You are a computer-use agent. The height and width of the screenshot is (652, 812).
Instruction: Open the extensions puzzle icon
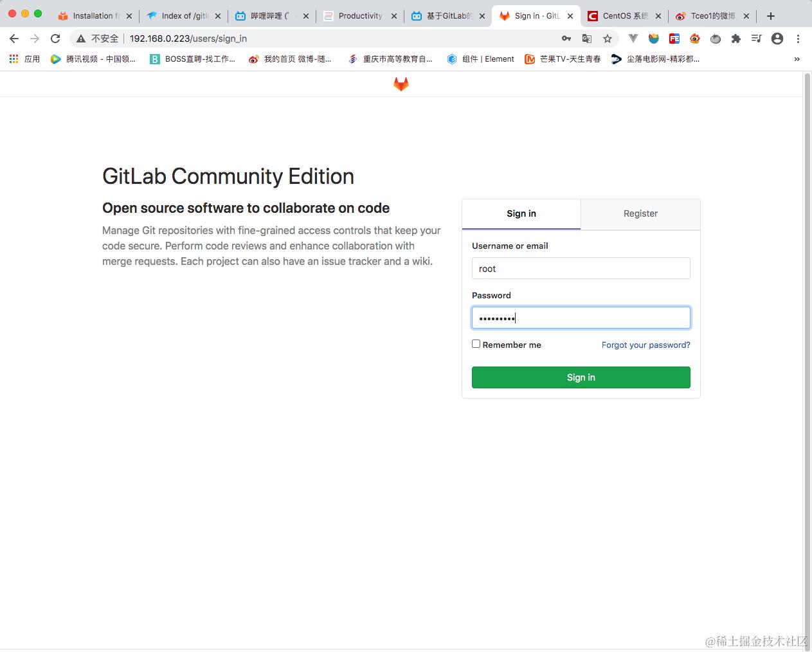point(736,39)
